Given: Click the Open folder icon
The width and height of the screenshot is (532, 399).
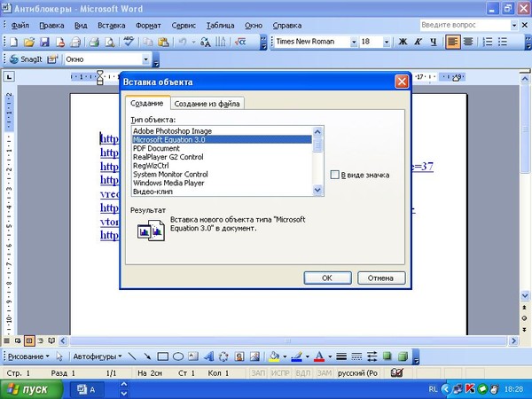Looking at the screenshot, I should pos(29,42).
